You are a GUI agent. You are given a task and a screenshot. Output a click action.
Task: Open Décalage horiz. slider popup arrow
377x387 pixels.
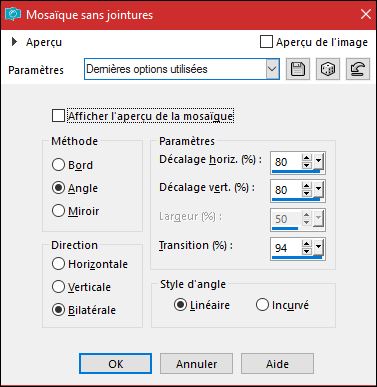(319, 161)
